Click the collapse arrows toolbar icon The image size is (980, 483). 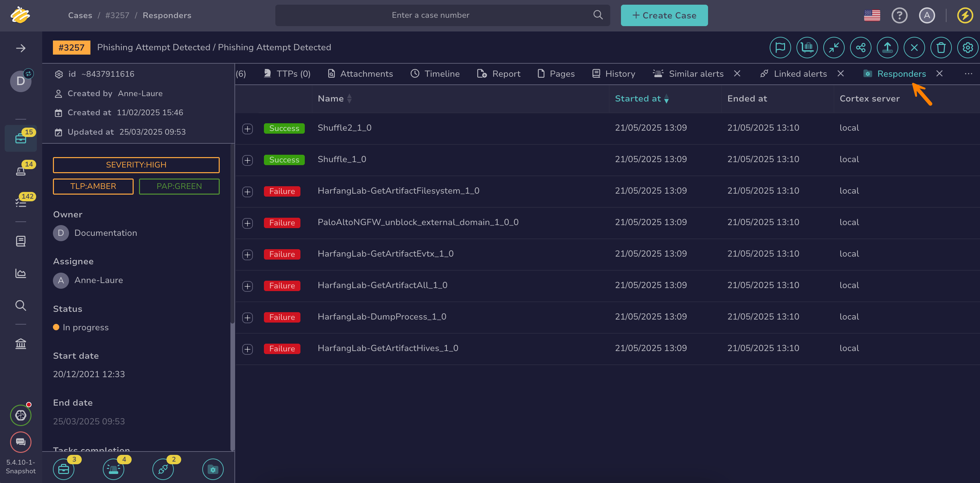point(834,48)
